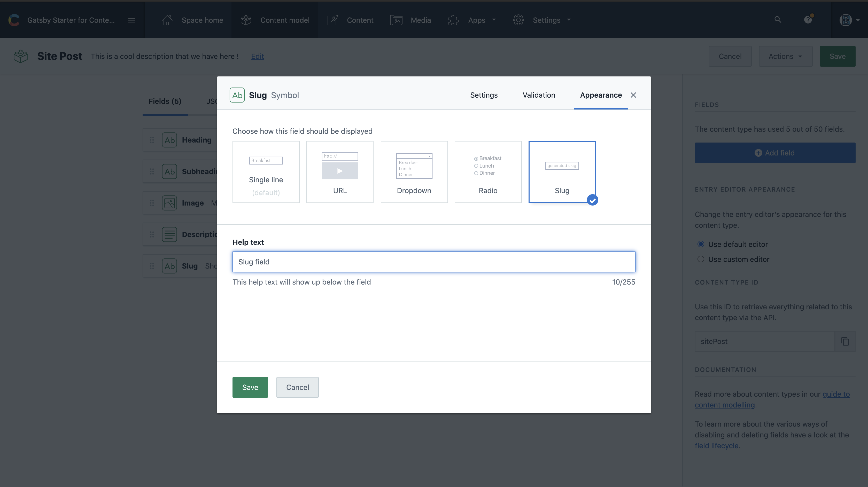Click the Site Post content type icon
The width and height of the screenshot is (868, 487).
(21, 56)
